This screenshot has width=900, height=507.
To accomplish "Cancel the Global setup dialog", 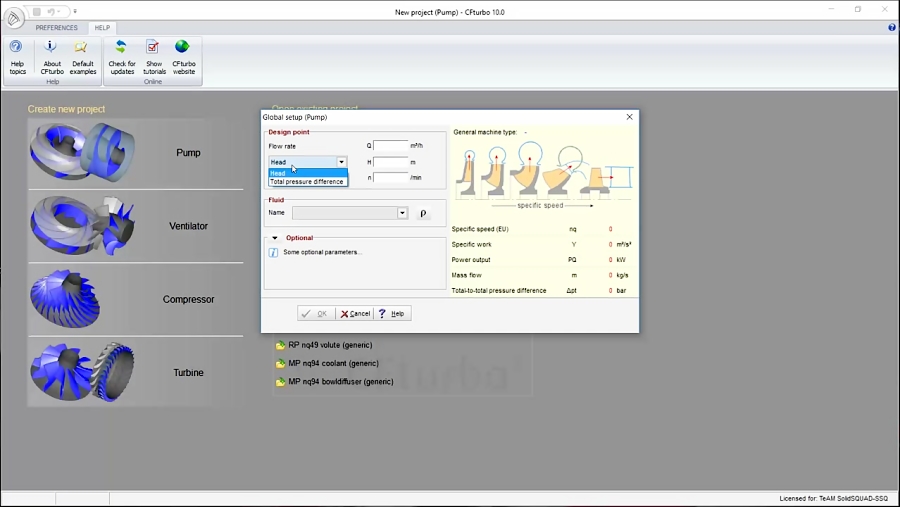I will click(x=355, y=314).
